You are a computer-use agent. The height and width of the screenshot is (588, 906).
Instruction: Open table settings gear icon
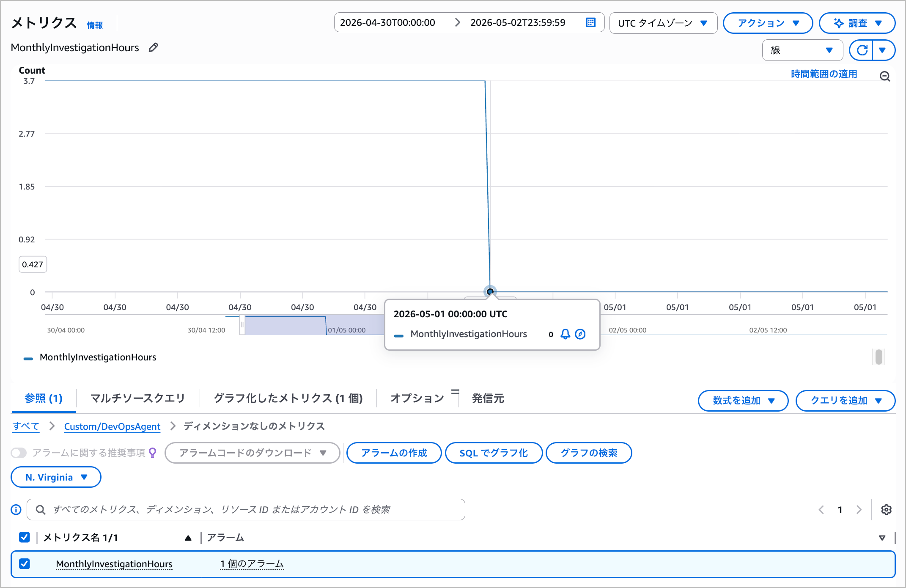[x=886, y=510]
